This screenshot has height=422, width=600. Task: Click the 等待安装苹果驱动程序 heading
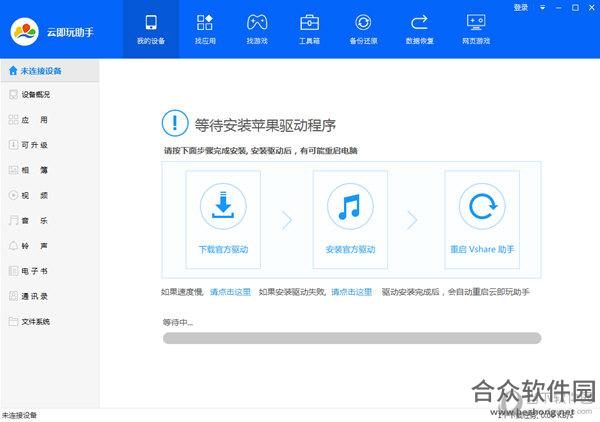(265, 125)
